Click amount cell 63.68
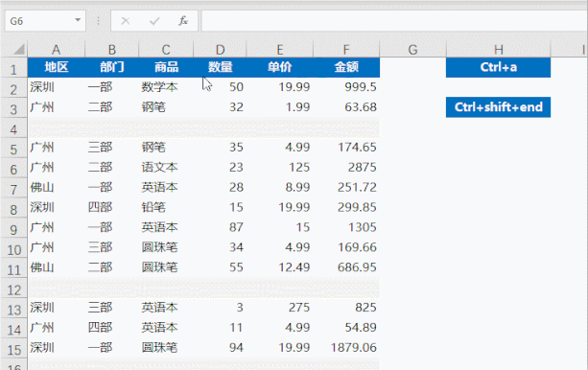 pos(346,107)
